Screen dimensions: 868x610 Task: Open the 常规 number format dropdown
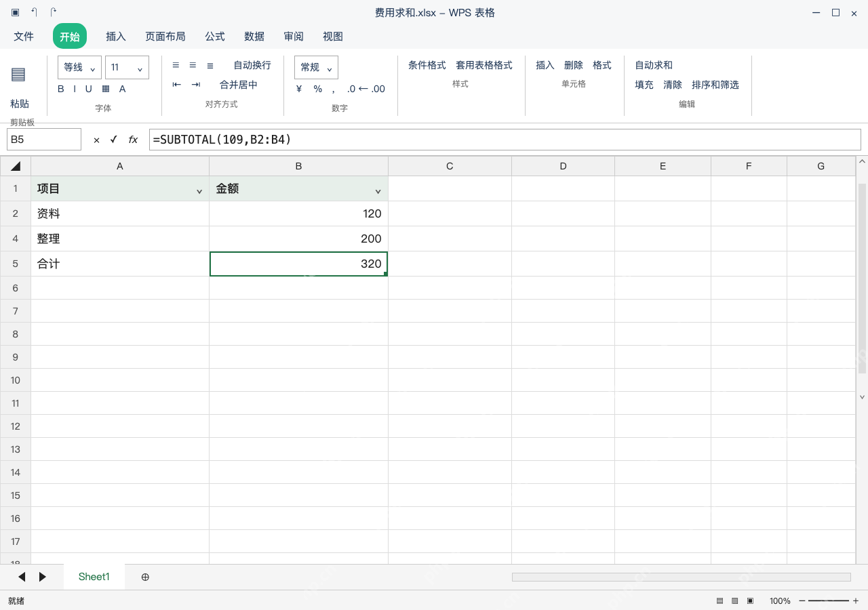click(316, 67)
